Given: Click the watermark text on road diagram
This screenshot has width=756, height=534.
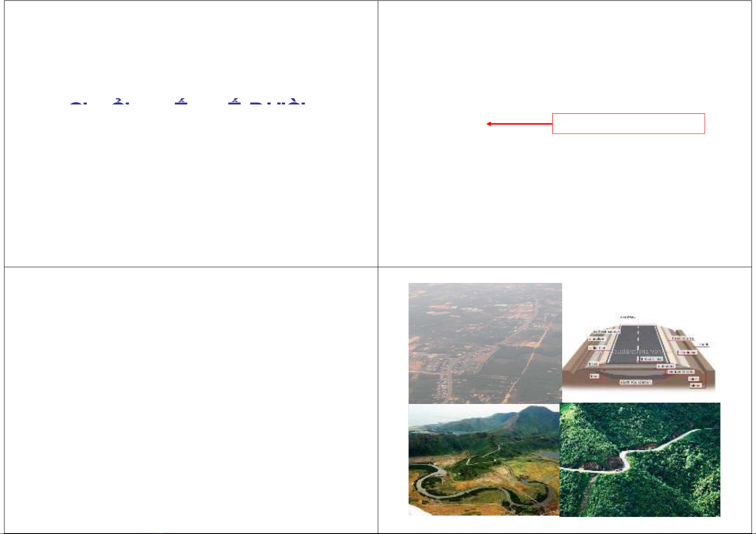Looking at the screenshot, I should point(637,352).
